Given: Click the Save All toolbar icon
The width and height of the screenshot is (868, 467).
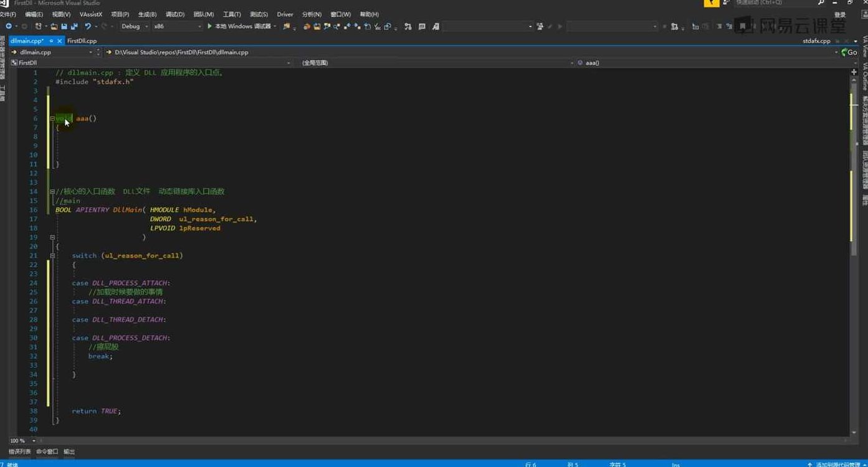Looking at the screenshot, I should [74, 27].
